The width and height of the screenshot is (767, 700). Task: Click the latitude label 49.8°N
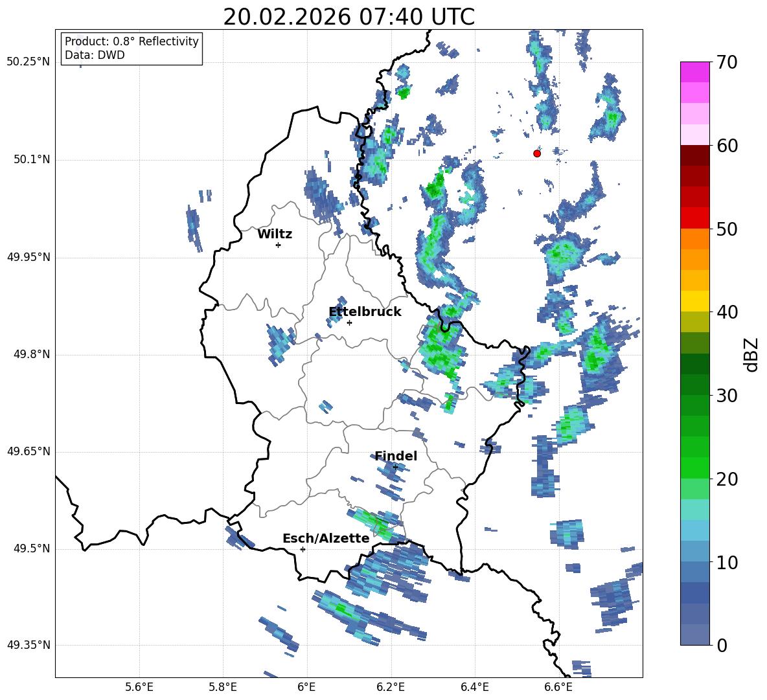click(32, 354)
